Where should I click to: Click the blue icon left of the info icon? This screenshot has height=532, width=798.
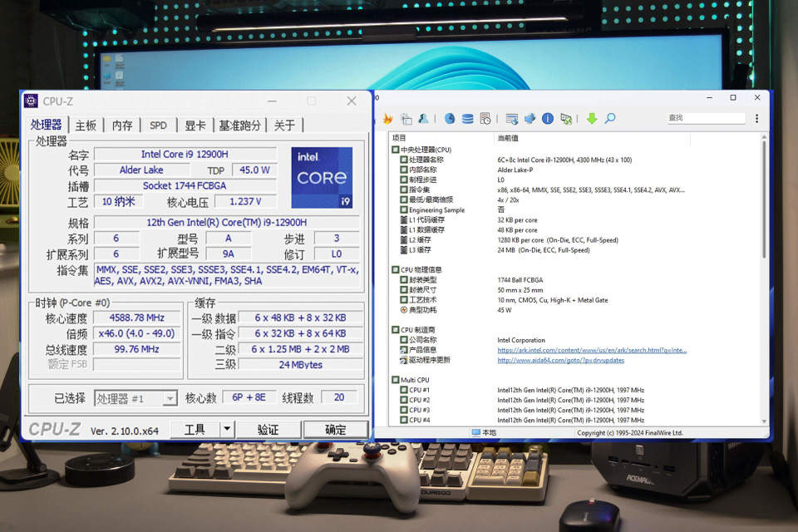click(530, 119)
